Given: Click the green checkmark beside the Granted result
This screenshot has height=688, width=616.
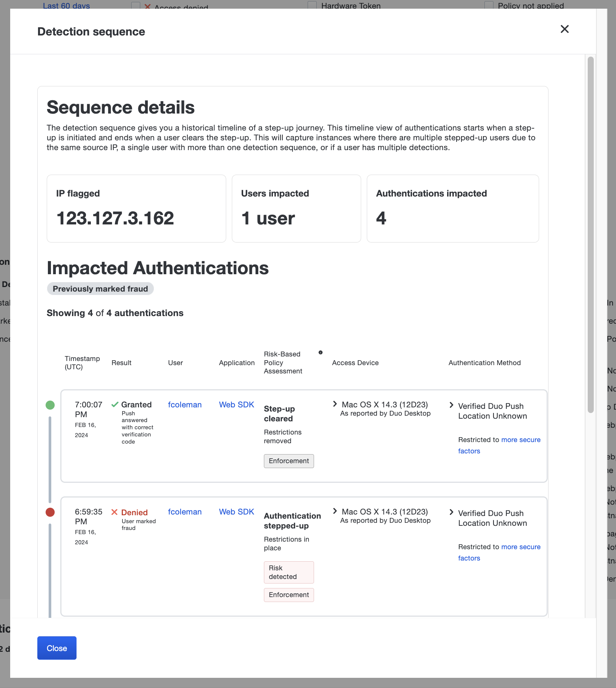Looking at the screenshot, I should click(x=115, y=404).
